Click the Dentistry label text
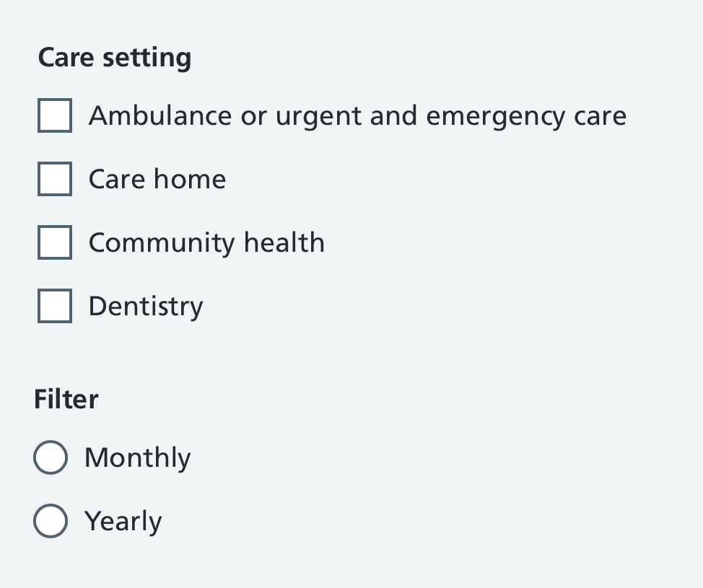The width and height of the screenshot is (703, 588). click(x=145, y=305)
